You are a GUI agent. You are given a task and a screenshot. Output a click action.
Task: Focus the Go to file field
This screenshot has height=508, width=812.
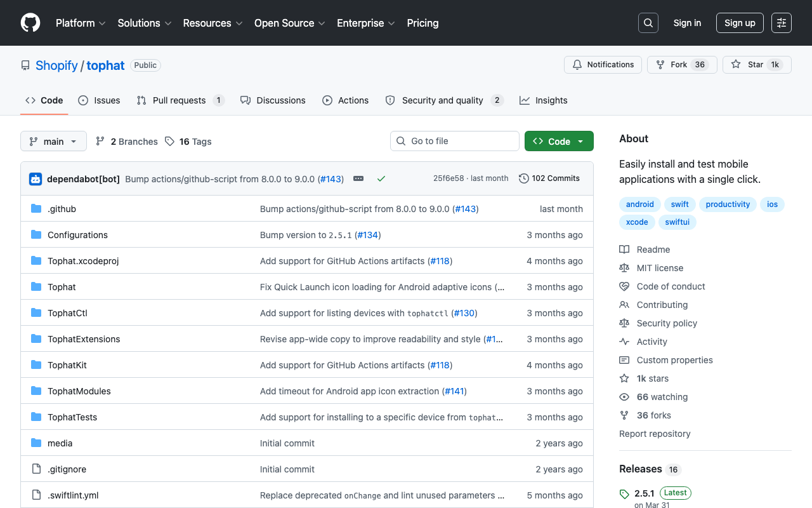(455, 141)
